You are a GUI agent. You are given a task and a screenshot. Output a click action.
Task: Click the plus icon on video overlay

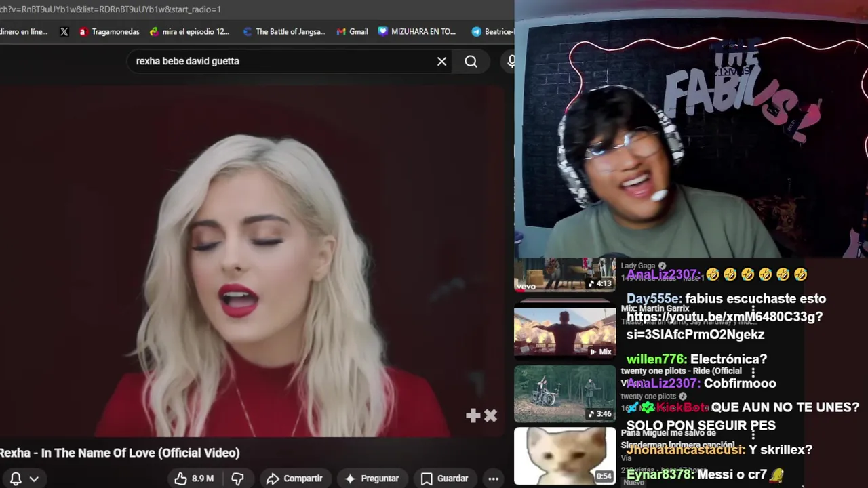(473, 415)
